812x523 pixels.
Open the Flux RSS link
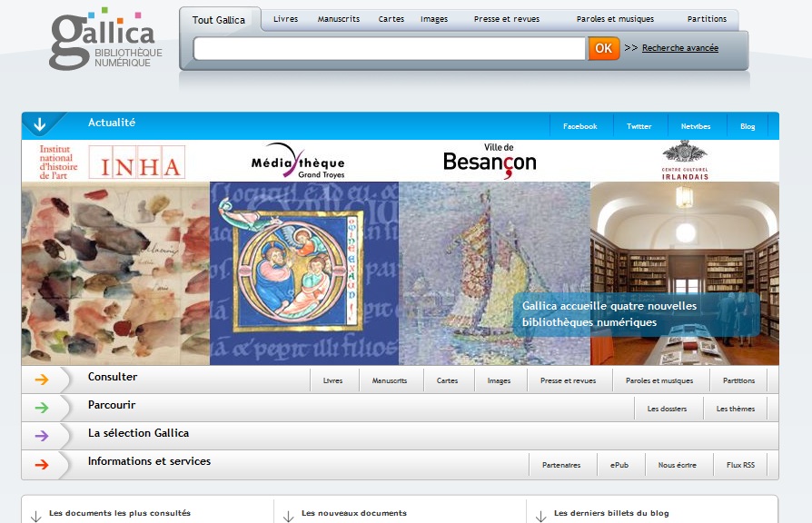pyautogui.click(x=740, y=465)
